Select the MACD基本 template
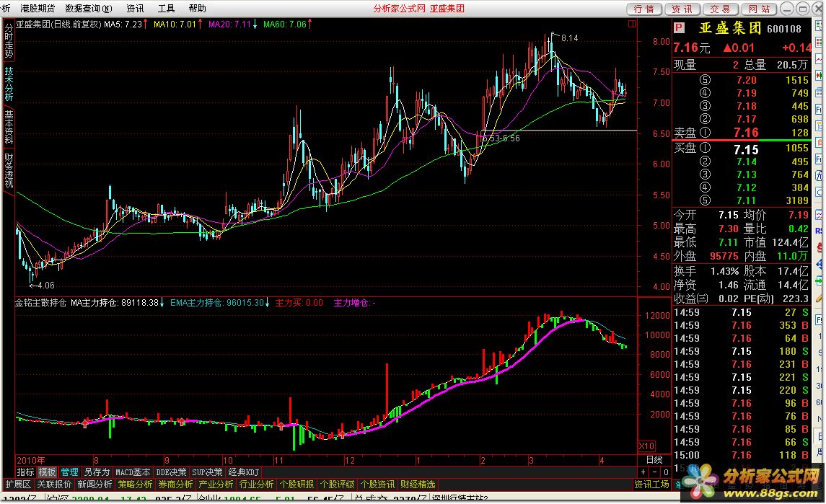The image size is (826, 504). tap(133, 472)
